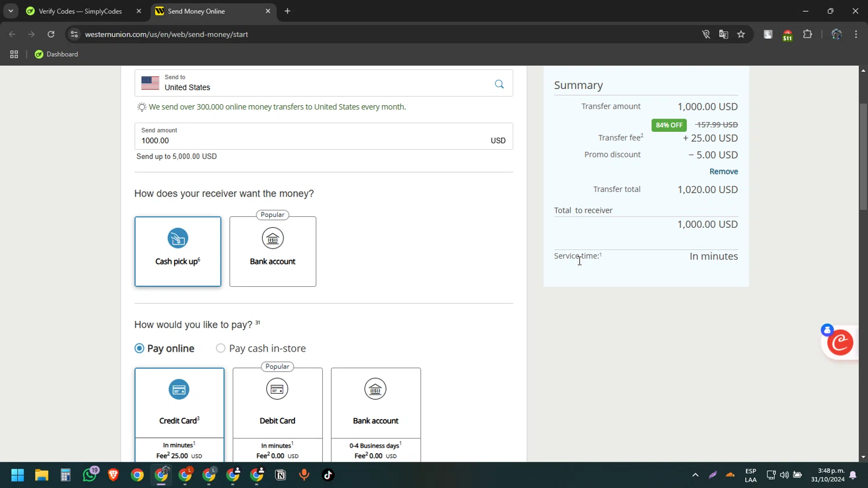
Task: Click the Send amount input field
Action: (323, 136)
